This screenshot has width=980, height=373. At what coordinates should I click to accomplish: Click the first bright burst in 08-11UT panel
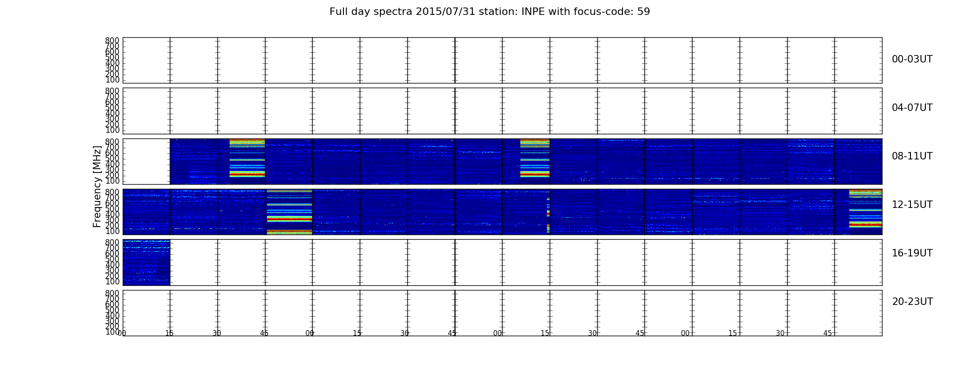click(247, 158)
